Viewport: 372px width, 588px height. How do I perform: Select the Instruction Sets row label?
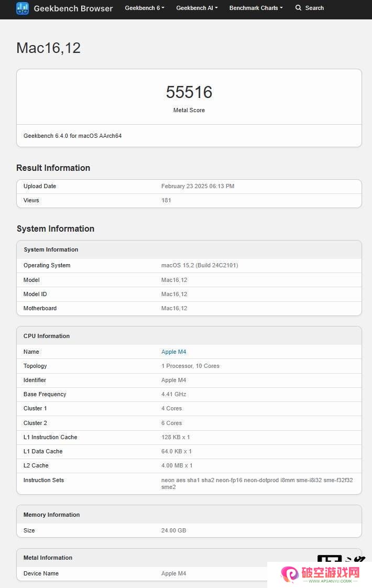coord(43,480)
